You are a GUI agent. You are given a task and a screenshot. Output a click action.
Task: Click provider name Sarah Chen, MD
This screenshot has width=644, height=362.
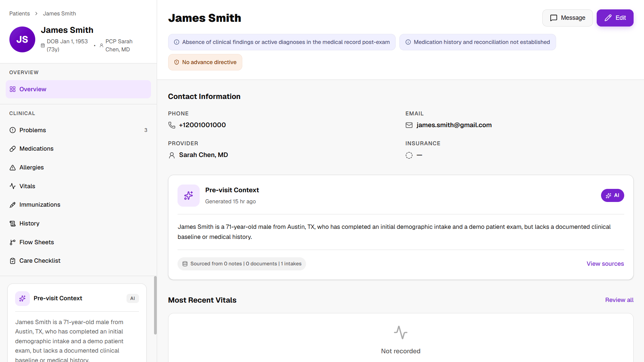tap(203, 155)
